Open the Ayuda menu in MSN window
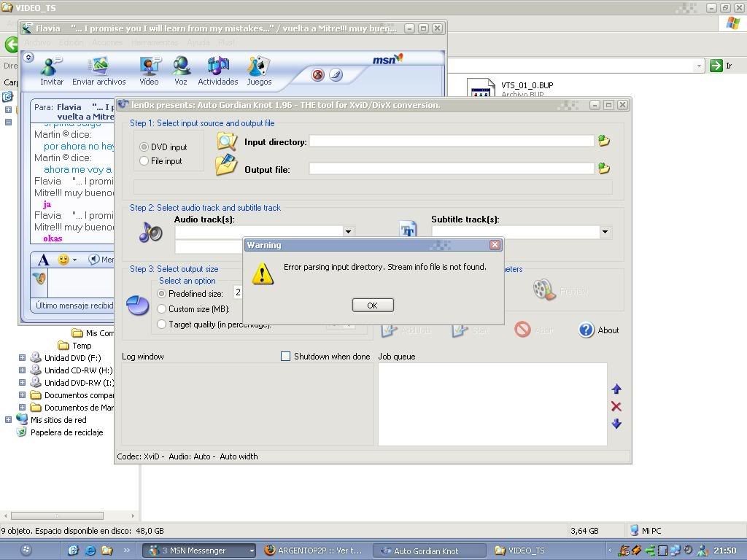Viewport: 747px width, 560px height. click(x=198, y=42)
